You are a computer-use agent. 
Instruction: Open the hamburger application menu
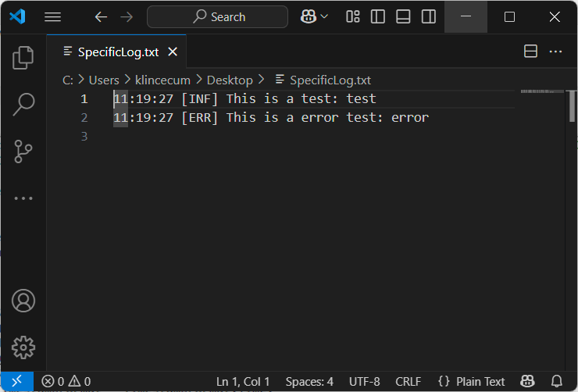point(52,16)
